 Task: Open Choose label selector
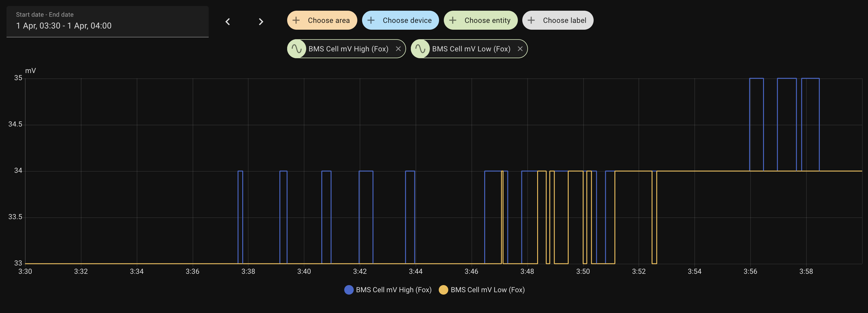tap(564, 20)
